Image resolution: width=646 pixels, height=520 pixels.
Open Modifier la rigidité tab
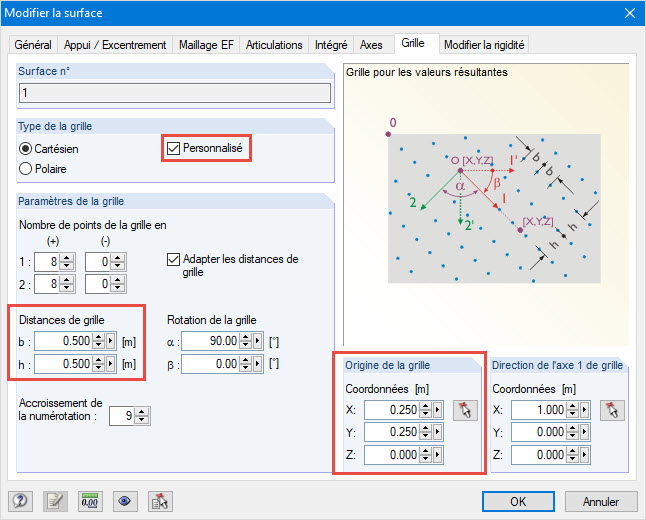(x=484, y=45)
